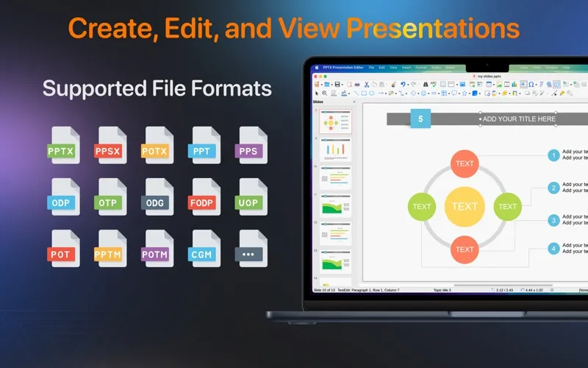Select the highlighted circle diagram slide thumbnail
This screenshot has width=588, height=368.
click(x=336, y=121)
